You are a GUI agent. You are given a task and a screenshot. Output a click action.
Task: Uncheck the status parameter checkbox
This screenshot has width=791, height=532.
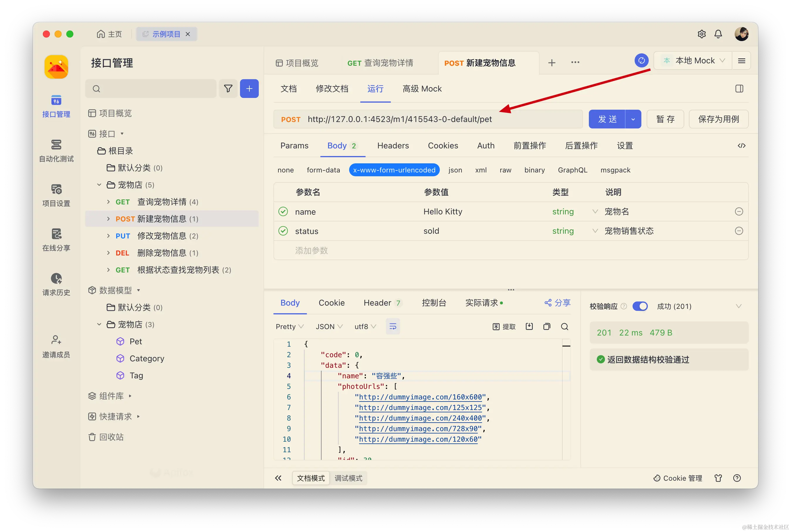(x=283, y=231)
